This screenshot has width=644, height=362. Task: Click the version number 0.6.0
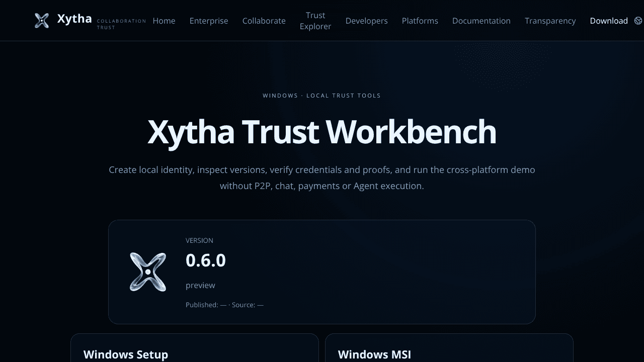pos(206,260)
